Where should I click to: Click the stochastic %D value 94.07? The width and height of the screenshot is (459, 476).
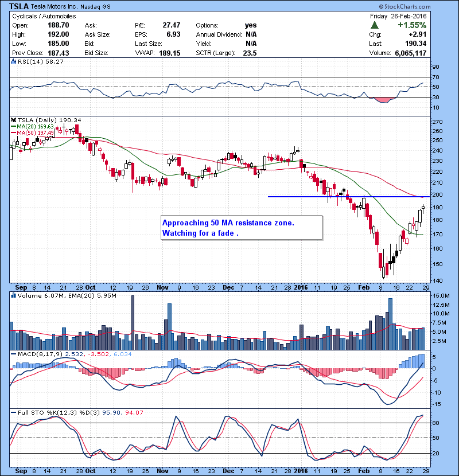(134, 412)
